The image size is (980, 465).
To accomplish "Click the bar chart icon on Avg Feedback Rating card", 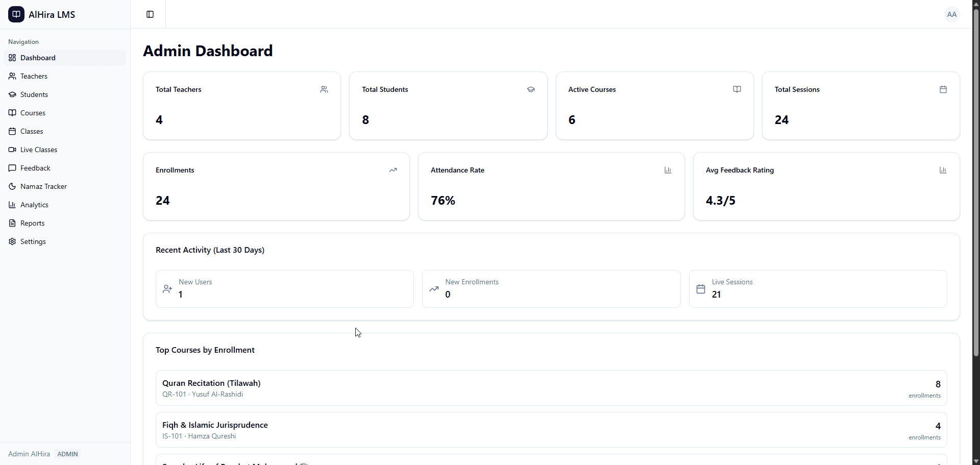I will [x=943, y=170].
